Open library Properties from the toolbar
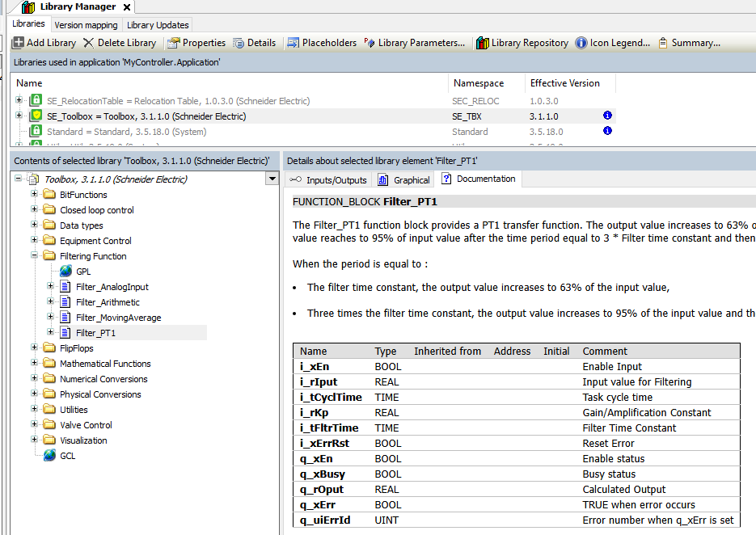 click(173, 43)
